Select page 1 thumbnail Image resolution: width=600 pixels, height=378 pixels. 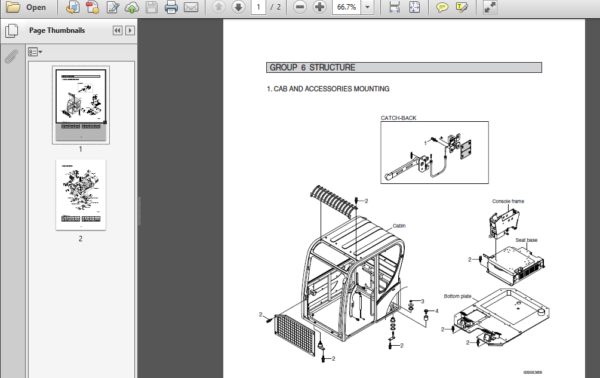coord(81,105)
